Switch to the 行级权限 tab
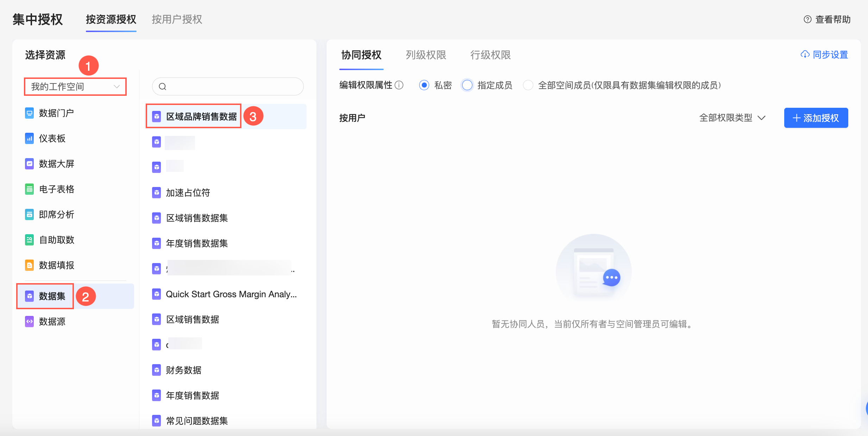 click(x=490, y=55)
